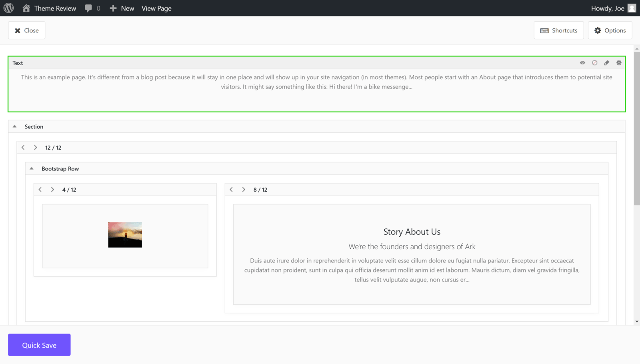Click the Bootstrap Row header label
Viewport: 640px width, 364px height.
pyautogui.click(x=60, y=169)
